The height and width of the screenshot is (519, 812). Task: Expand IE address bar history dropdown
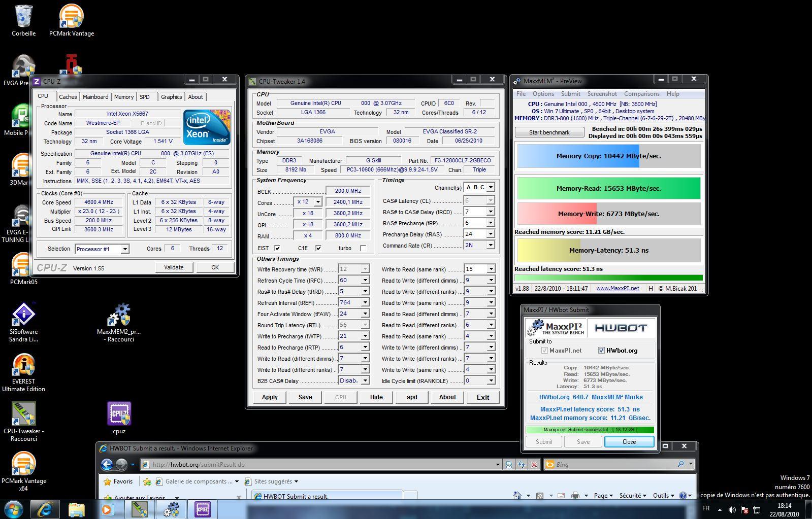click(x=498, y=464)
